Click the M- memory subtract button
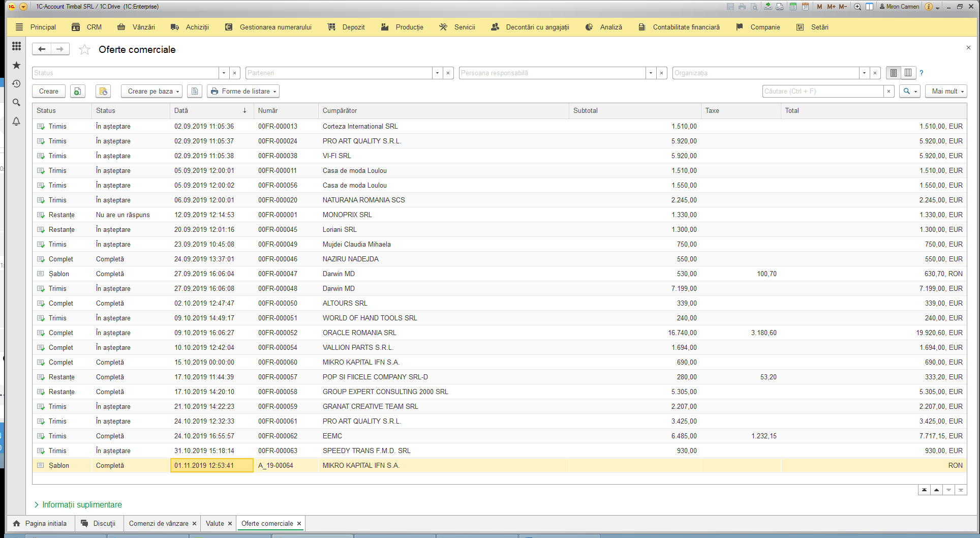 [843, 7]
